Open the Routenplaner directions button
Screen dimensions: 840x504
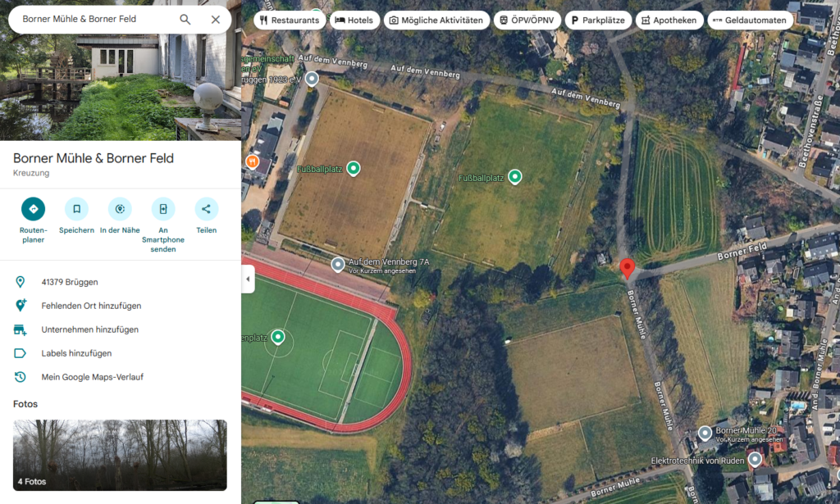click(33, 209)
